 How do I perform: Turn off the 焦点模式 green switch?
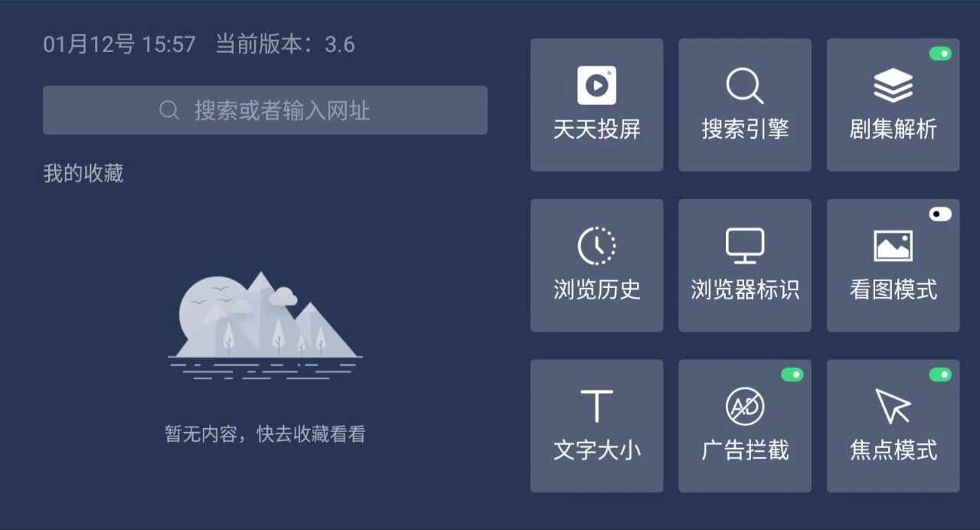coord(940,375)
